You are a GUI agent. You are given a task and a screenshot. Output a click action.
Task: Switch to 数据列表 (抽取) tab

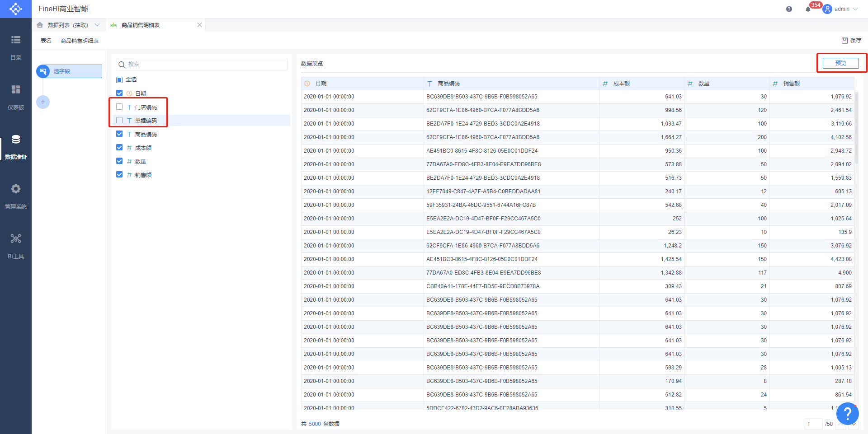(68, 25)
